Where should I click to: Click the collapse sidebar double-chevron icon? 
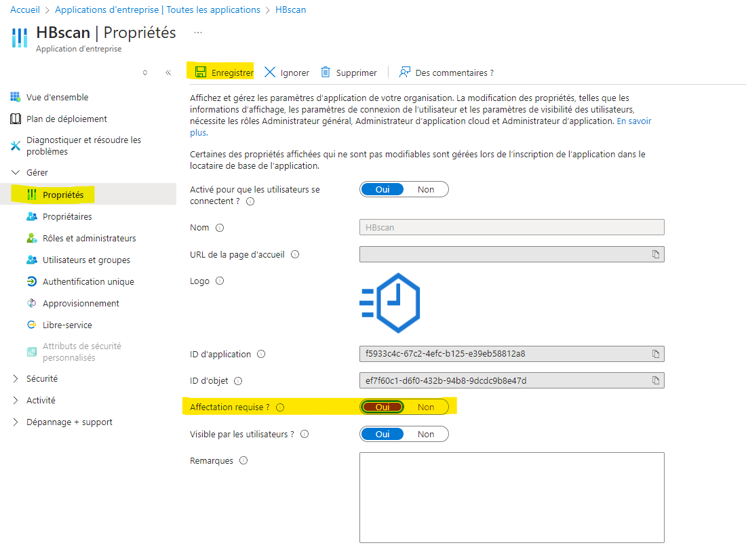(x=168, y=73)
